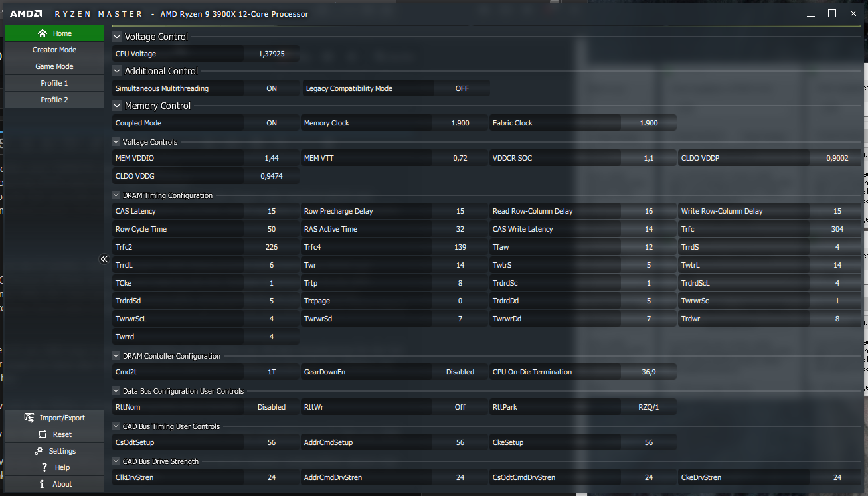The image size is (868, 496).
Task: Click the Reset button
Action: click(x=54, y=434)
